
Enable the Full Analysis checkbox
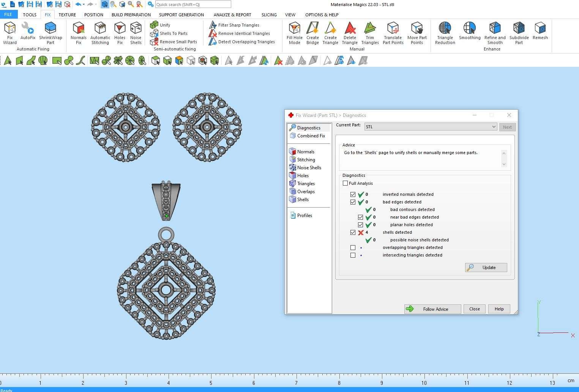[x=345, y=183]
